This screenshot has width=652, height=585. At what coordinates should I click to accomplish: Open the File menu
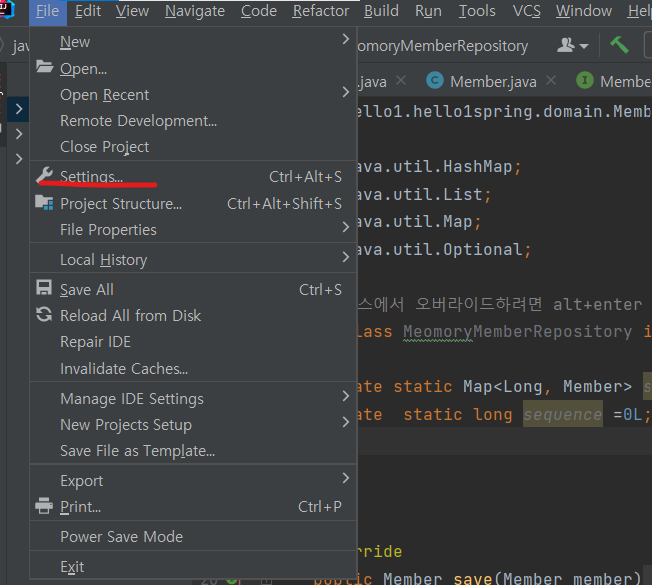[x=47, y=11]
